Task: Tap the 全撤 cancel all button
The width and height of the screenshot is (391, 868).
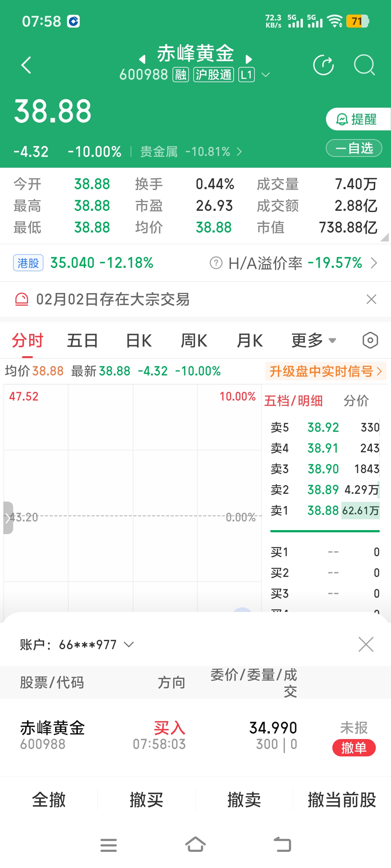Action: point(49,799)
